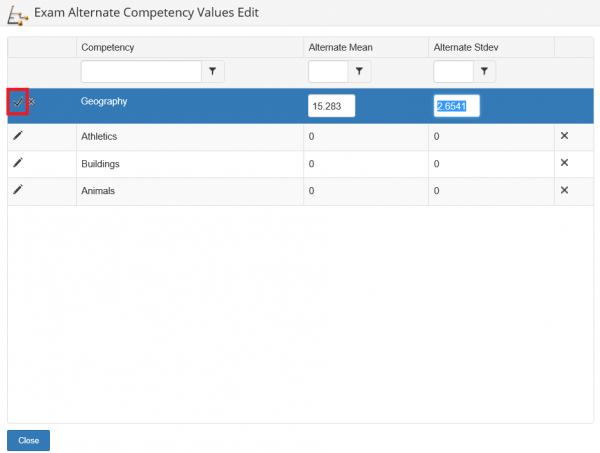Screen dimensions: 600x453
Task: Click the Alternate Stdev filter box
Action: tap(453, 71)
